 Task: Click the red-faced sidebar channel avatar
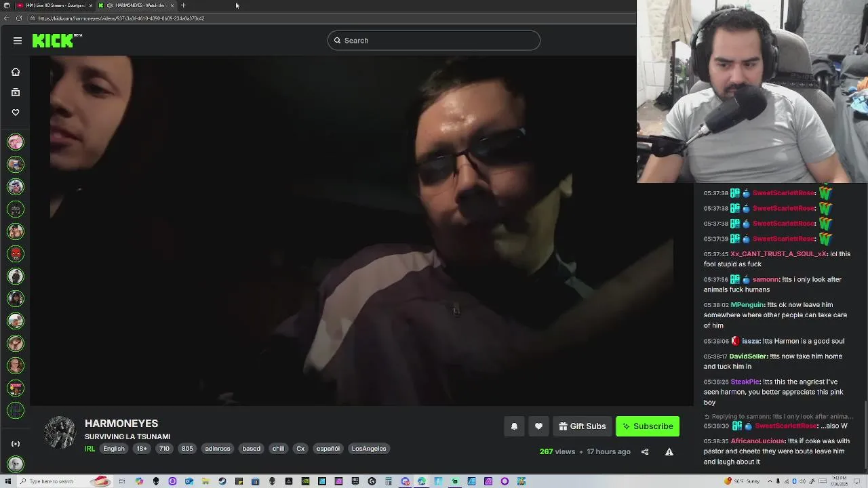pos(16,253)
